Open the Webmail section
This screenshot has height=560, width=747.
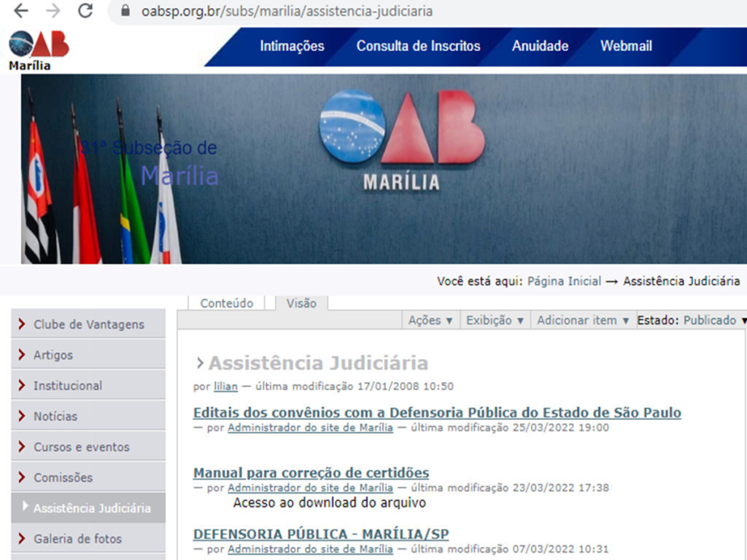[626, 45]
